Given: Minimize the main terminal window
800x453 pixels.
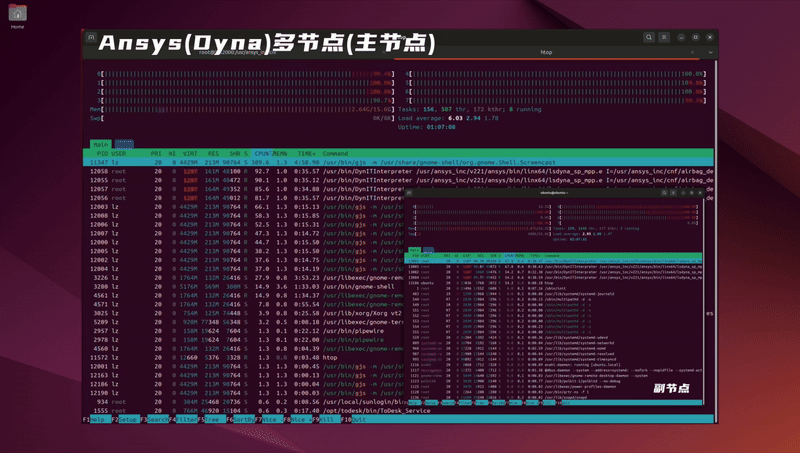Looking at the screenshot, I should coord(681,37).
